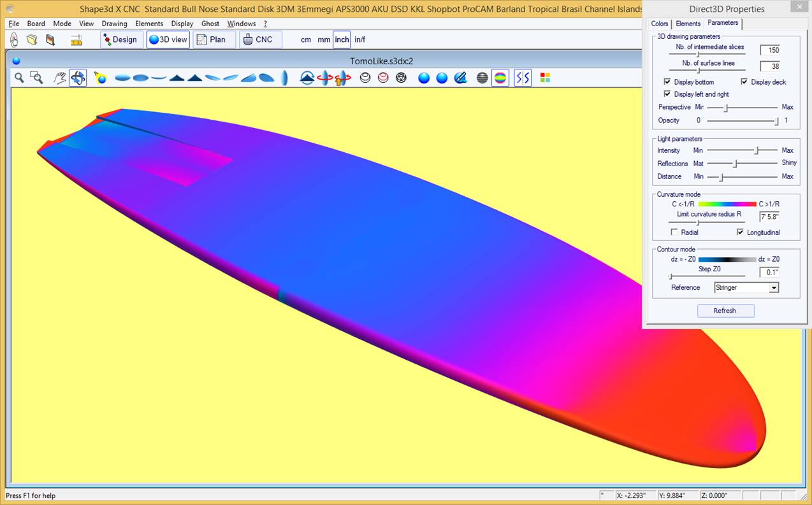This screenshot has height=505, width=812.
Task: Open the Reference Stringer dropdown
Action: 774,288
